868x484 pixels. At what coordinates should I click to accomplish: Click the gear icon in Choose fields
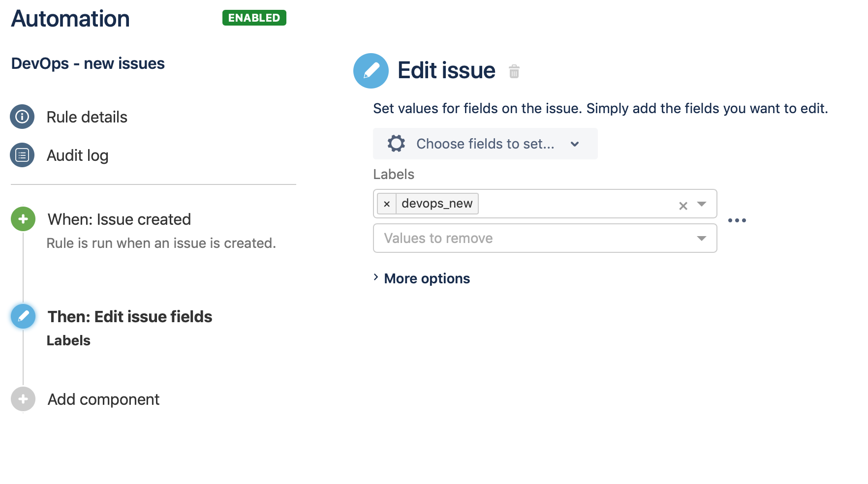coord(396,144)
